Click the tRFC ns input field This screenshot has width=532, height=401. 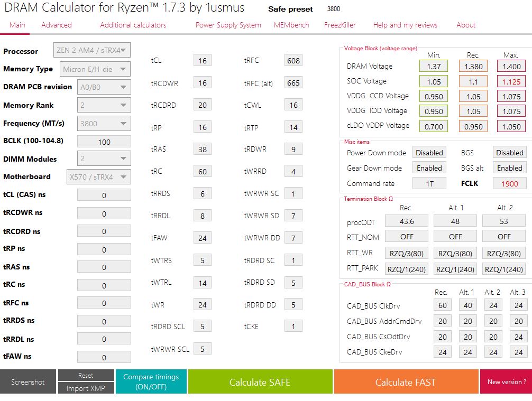point(104,303)
